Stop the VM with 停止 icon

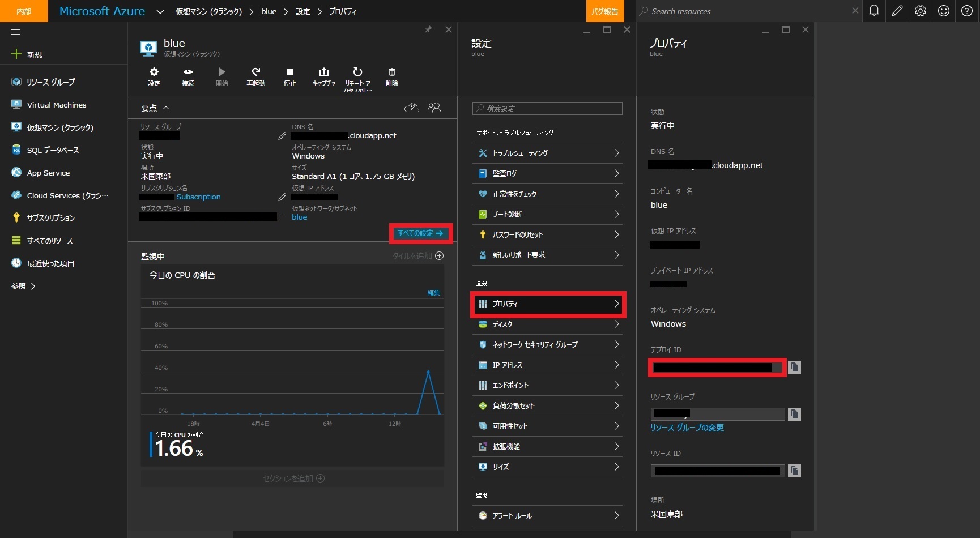click(x=290, y=76)
